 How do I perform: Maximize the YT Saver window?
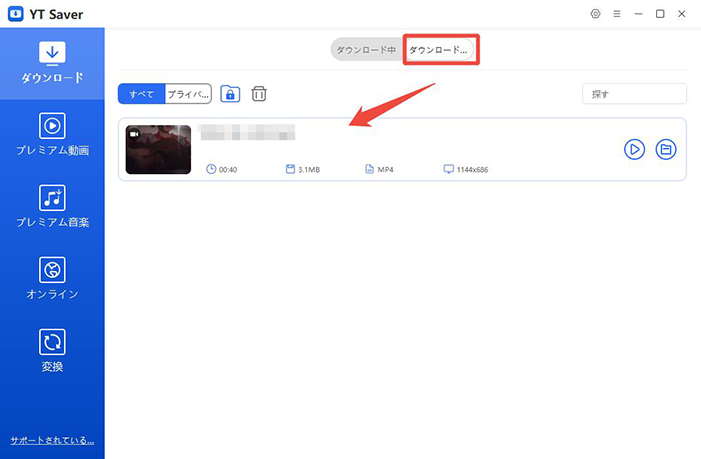(659, 14)
